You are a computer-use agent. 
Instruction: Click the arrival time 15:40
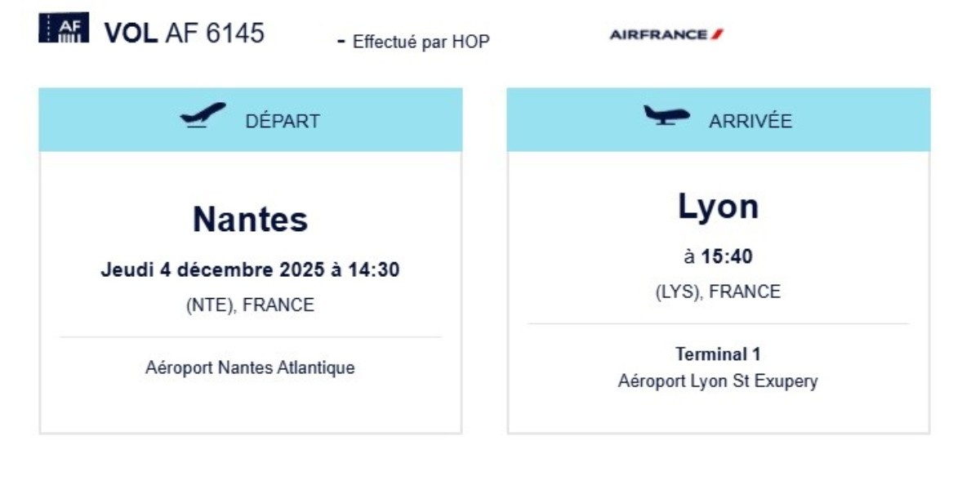pos(727,256)
